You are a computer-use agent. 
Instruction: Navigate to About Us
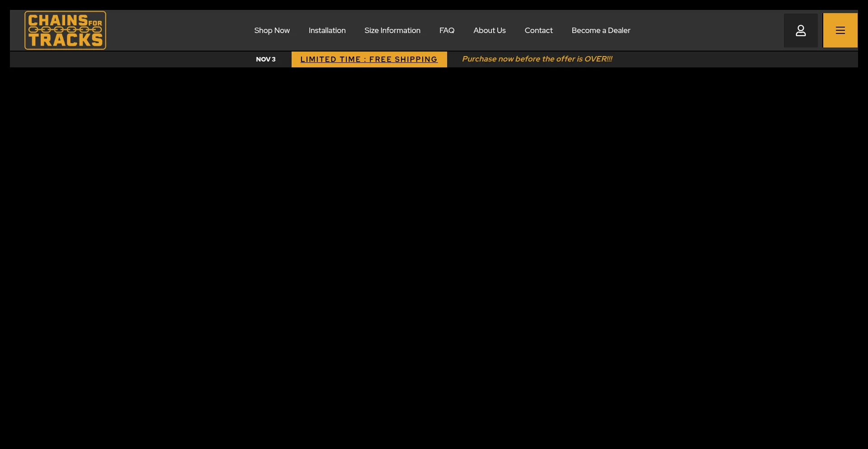(x=489, y=30)
